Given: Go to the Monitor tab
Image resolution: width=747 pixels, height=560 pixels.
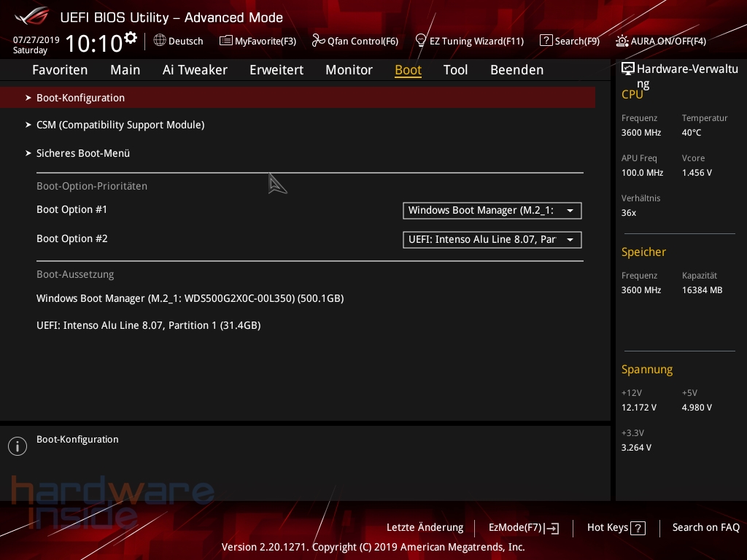Looking at the screenshot, I should pyautogui.click(x=349, y=70).
